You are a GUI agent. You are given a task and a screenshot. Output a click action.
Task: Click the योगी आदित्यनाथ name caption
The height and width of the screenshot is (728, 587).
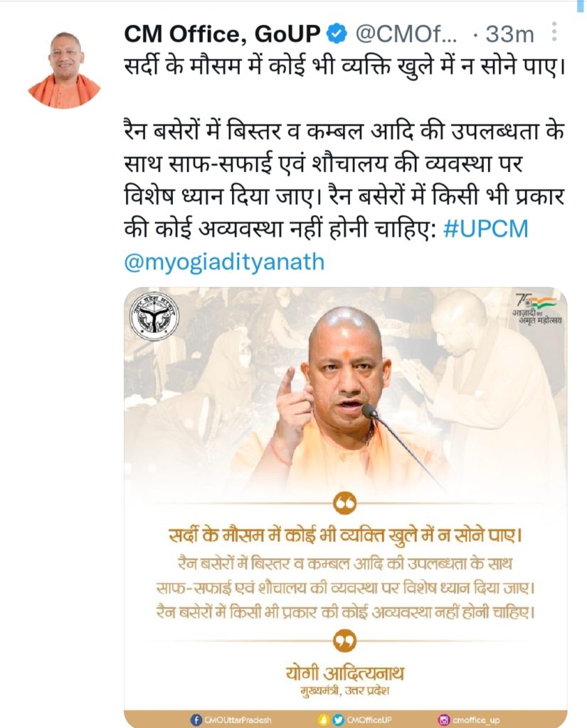(x=345, y=673)
